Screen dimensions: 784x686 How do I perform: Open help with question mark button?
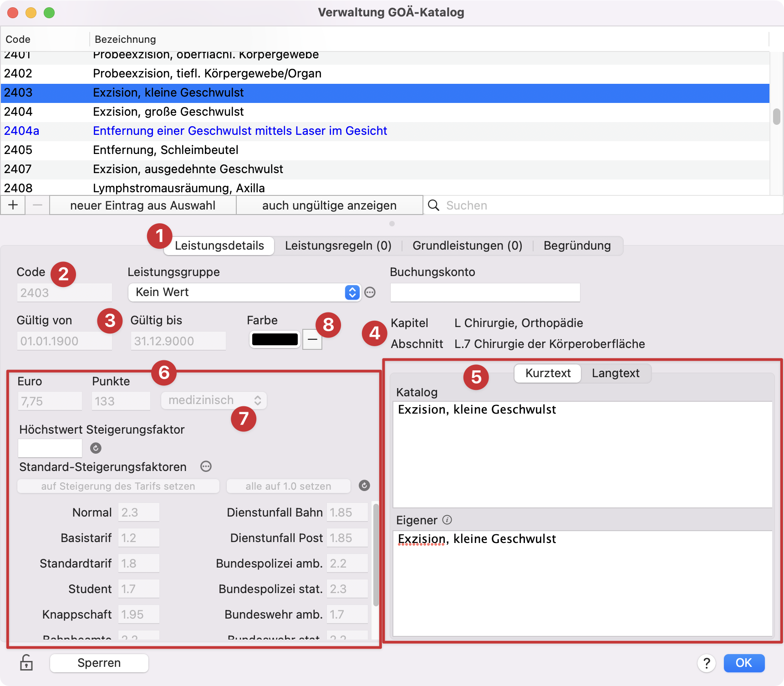point(707,663)
